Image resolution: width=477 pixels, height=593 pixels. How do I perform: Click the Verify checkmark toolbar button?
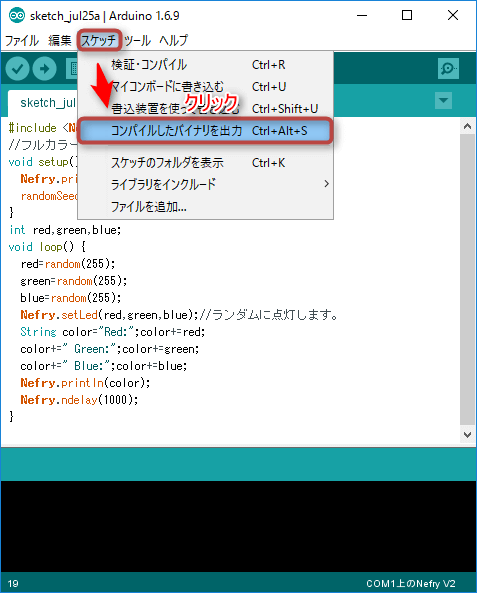click(x=17, y=69)
